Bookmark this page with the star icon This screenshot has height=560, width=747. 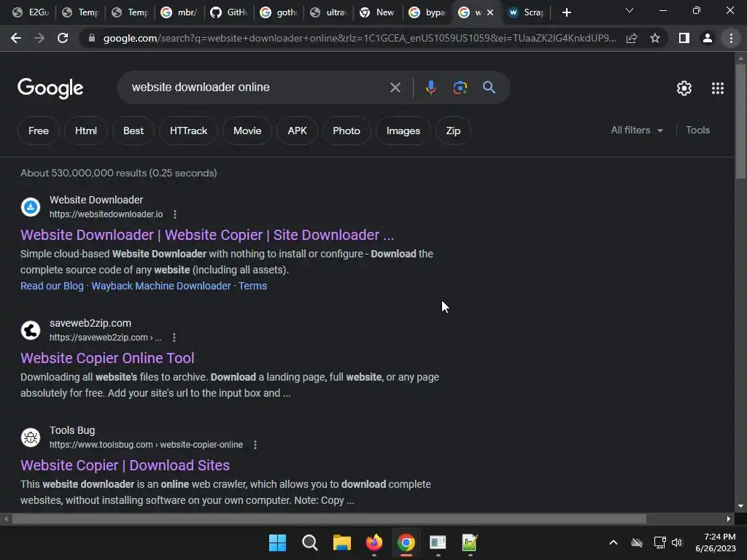click(655, 38)
